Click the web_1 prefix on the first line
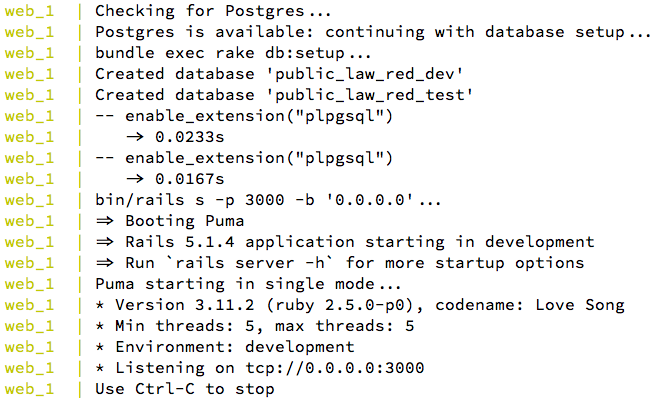The width and height of the screenshot is (668, 401). point(29,12)
